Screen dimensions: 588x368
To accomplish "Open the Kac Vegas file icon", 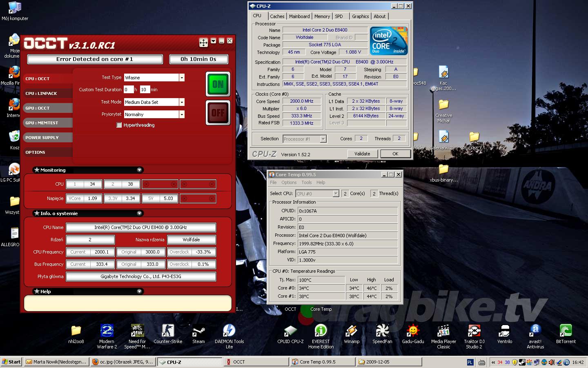I will (x=443, y=78).
